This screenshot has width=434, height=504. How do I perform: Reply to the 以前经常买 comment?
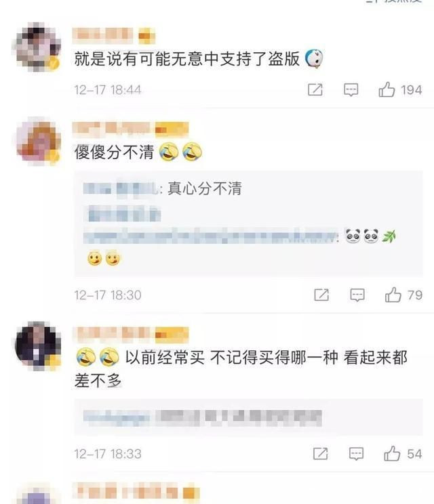tap(356, 454)
